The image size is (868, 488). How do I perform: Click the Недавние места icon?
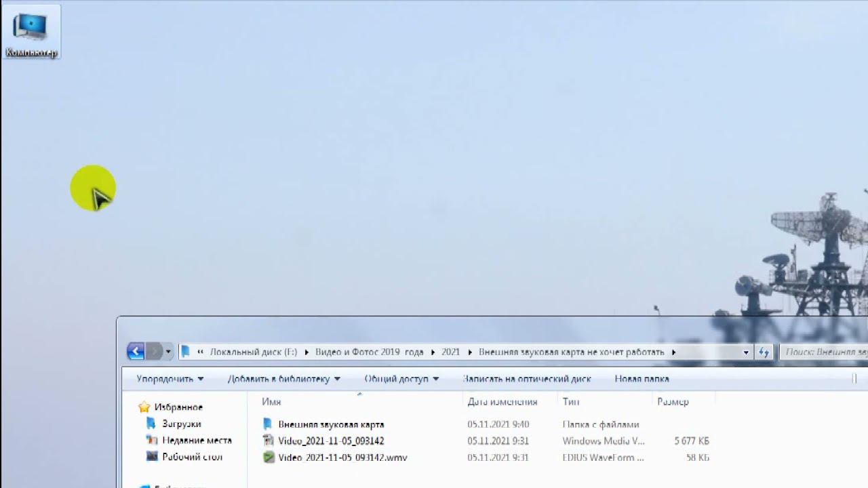pos(151,440)
